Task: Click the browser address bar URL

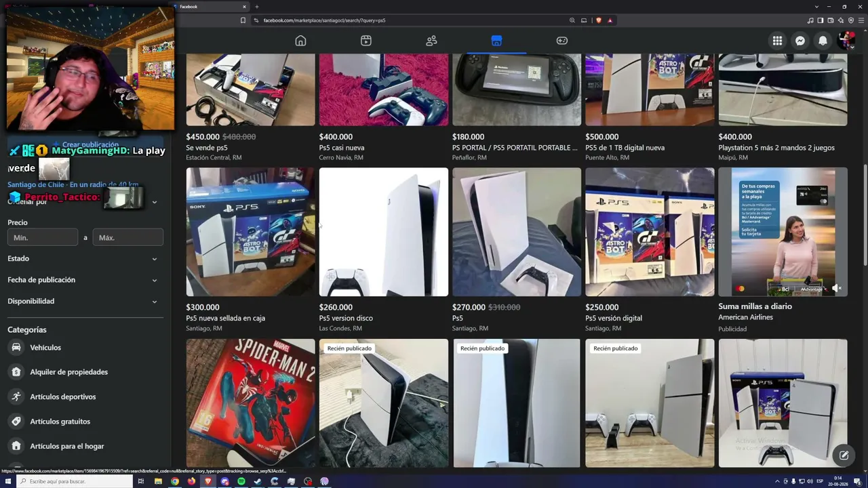Action: coord(324,20)
